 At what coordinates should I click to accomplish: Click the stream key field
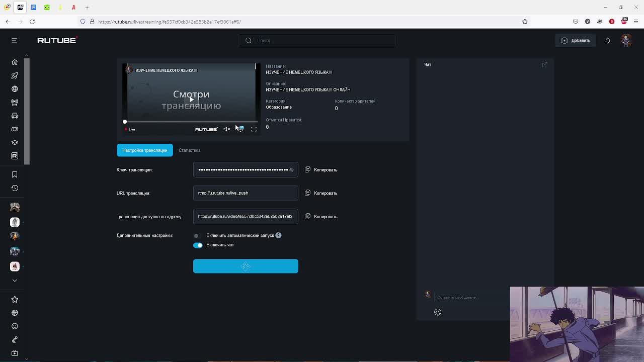pyautogui.click(x=246, y=170)
